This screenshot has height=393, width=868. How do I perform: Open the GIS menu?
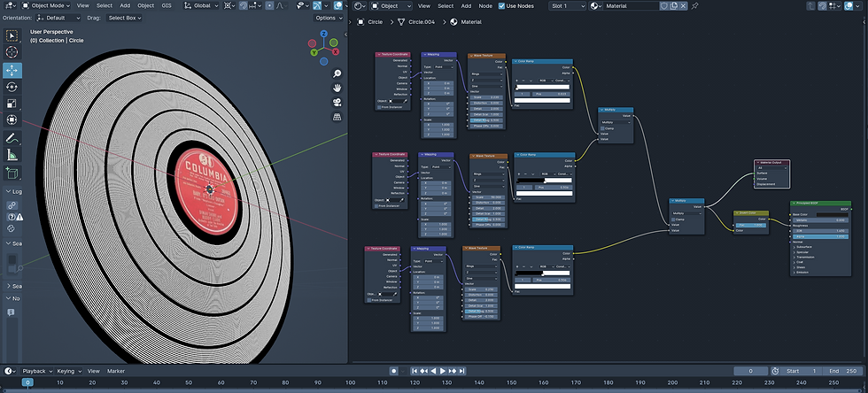click(167, 6)
